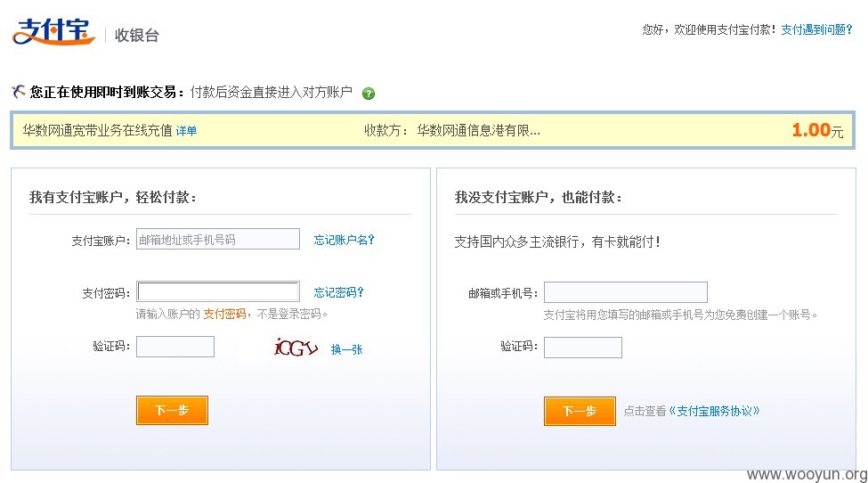Click payee text 华数网通信息港有限...
The image size is (868, 483).
pyautogui.click(x=478, y=131)
